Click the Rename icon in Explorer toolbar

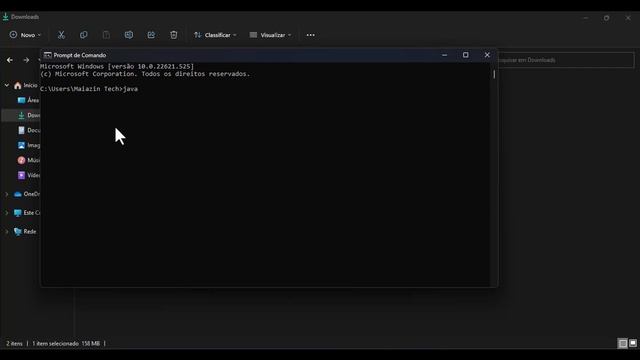click(x=129, y=35)
